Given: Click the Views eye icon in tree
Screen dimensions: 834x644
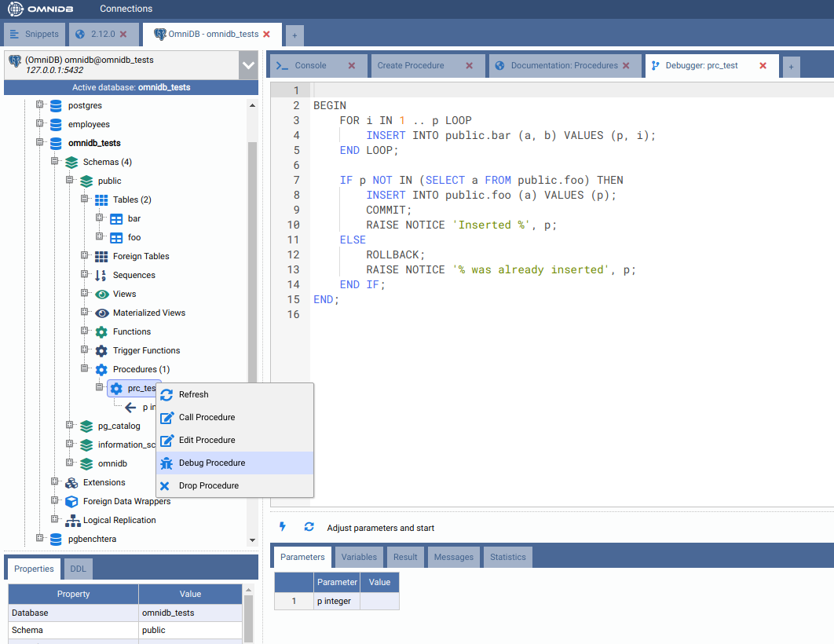Looking at the screenshot, I should [x=101, y=295].
